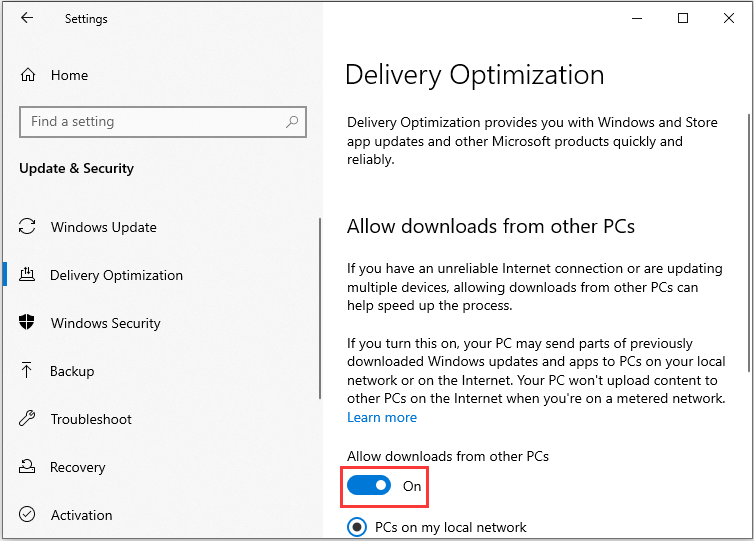Select PCs on my local network
The width and height of the screenshot is (754, 541).
[356, 527]
